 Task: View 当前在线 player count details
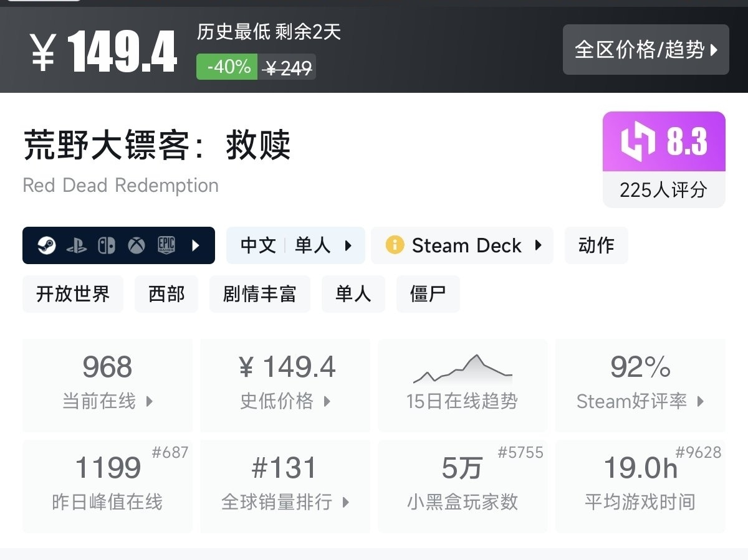click(107, 385)
